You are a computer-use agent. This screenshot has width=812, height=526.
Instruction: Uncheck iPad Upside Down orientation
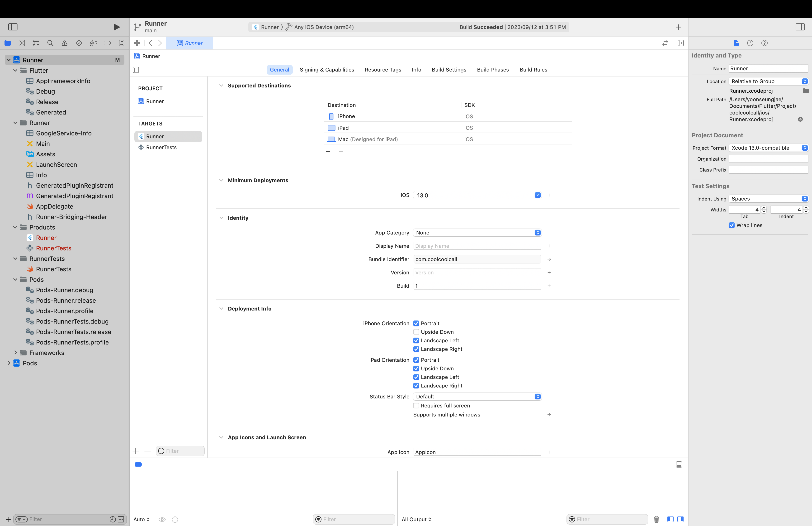point(416,368)
